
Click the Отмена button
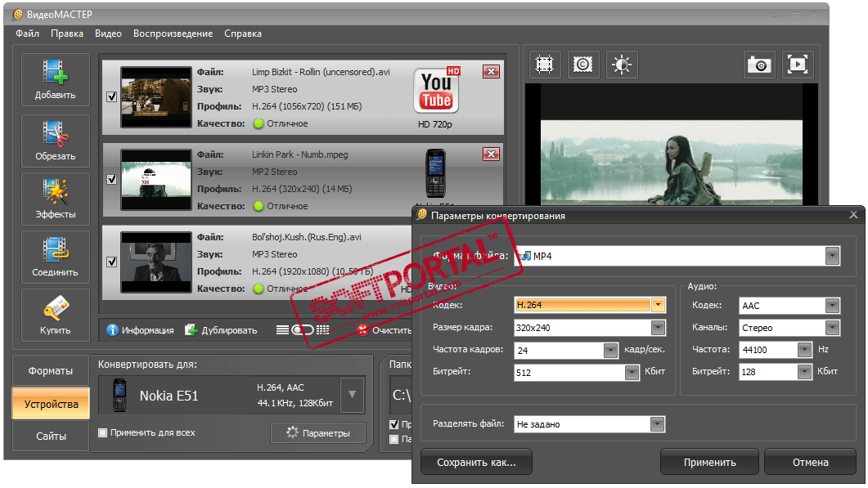(x=811, y=462)
